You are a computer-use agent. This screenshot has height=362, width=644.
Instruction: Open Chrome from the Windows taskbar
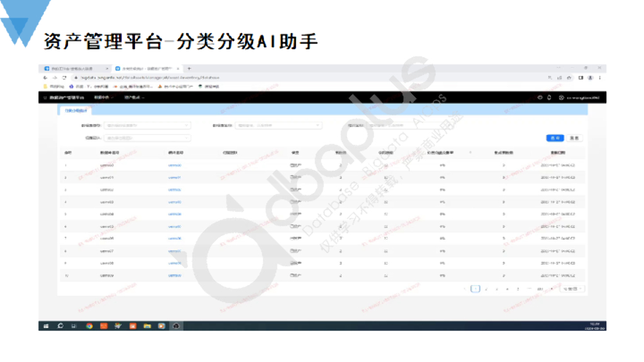tap(89, 327)
